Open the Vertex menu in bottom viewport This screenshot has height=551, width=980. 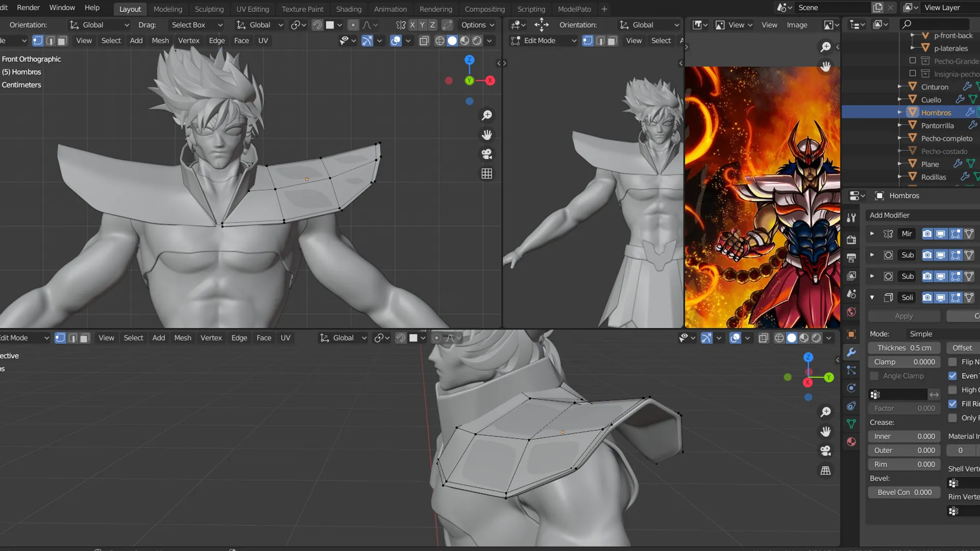click(211, 338)
